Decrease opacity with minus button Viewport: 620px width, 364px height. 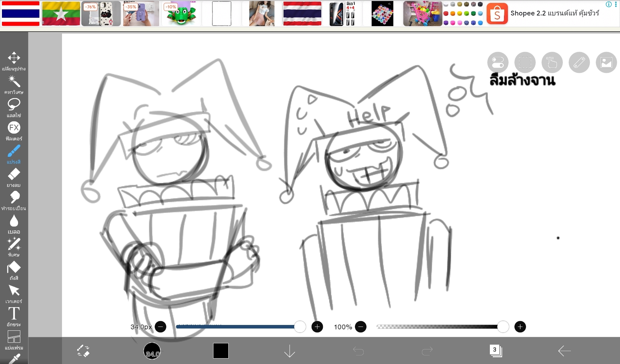[361, 327]
